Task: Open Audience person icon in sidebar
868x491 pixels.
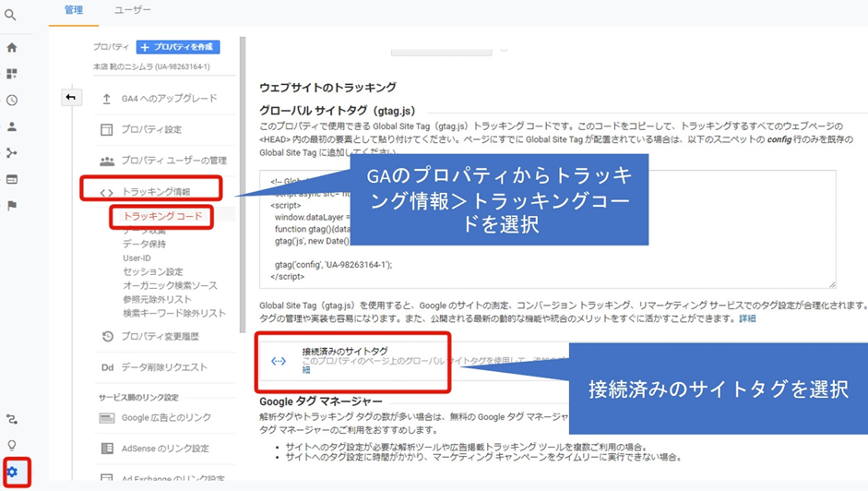Action: (12, 126)
